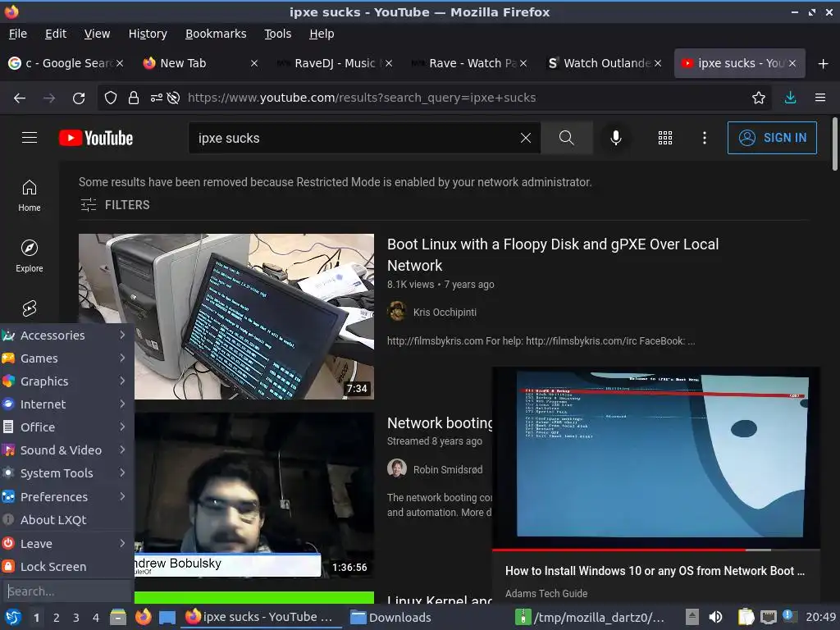Open a new Firefox tab
Screen dimensions: 840x630
pyautogui.click(x=824, y=64)
